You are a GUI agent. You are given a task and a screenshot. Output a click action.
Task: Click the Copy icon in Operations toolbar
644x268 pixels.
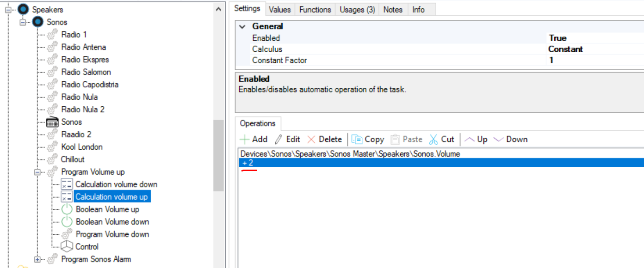click(x=357, y=139)
